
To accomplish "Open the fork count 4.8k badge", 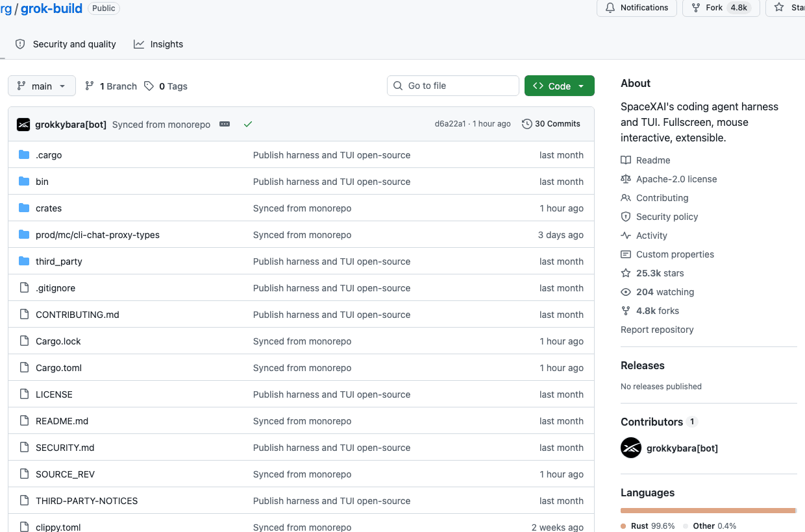I will 739,8.
